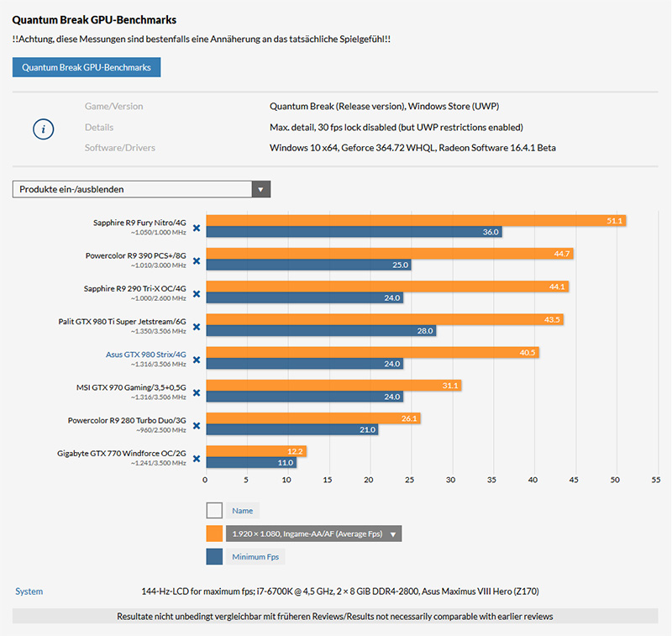Click the blue 11.0 bar for GTX 770
This screenshot has width=672, height=636.
[251, 462]
